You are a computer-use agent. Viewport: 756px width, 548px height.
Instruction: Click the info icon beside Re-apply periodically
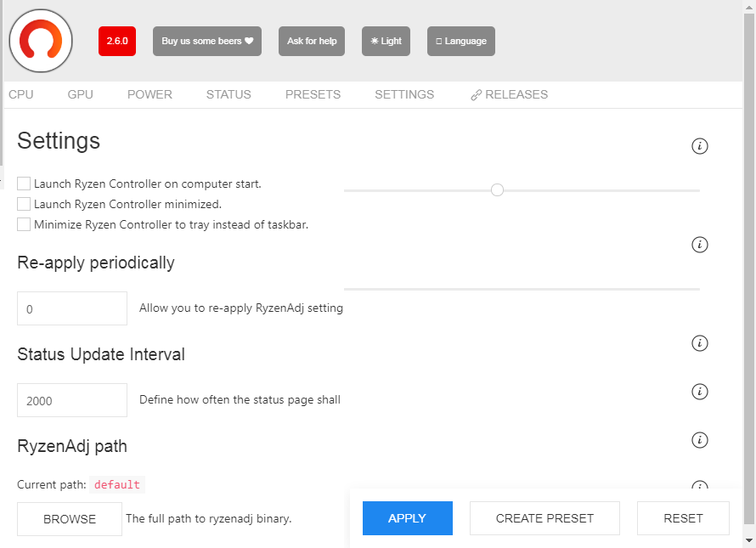coord(700,245)
